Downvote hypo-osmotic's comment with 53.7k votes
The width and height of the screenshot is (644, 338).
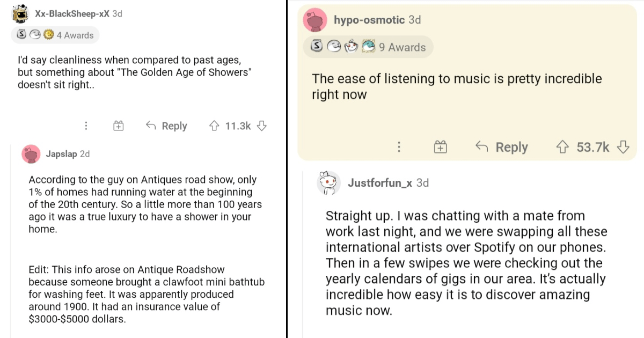pos(623,147)
